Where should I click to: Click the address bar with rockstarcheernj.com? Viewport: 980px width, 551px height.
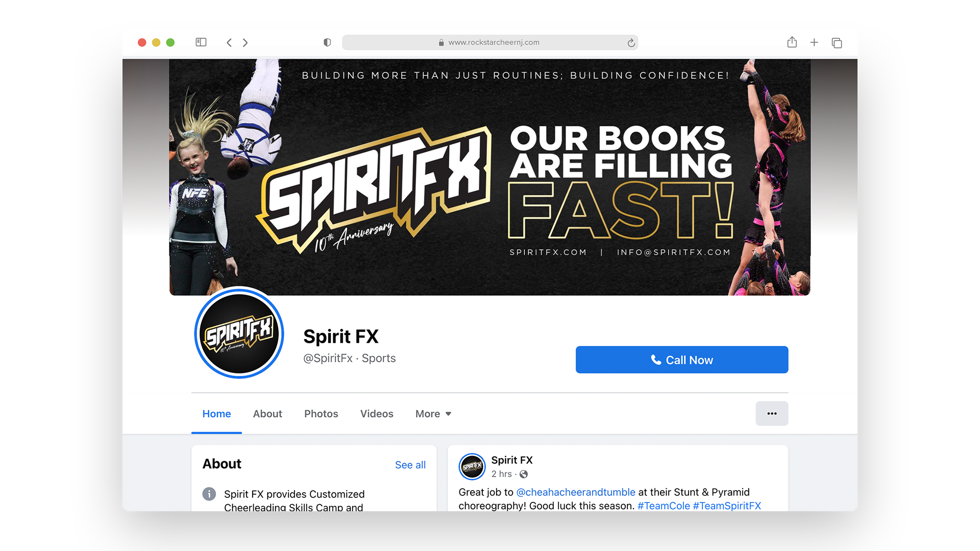490,42
